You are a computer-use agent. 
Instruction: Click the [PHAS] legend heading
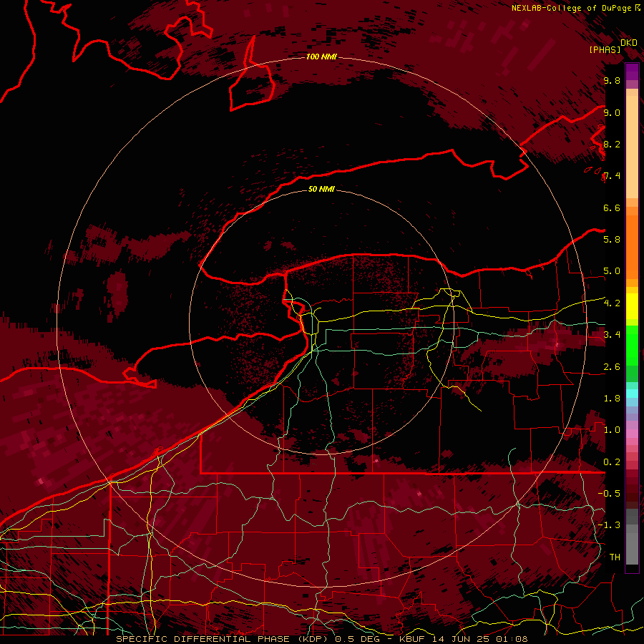click(605, 50)
